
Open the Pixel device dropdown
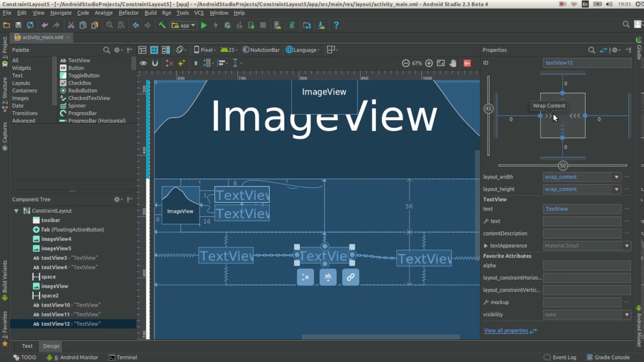click(x=204, y=50)
